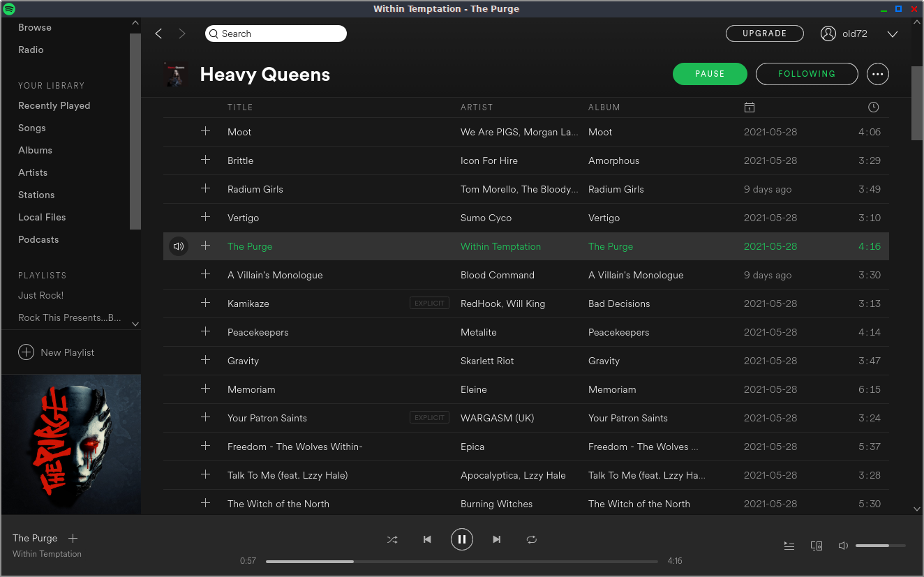Add The Witch of the North
Image resolution: width=924 pixels, height=577 pixels.
point(205,503)
